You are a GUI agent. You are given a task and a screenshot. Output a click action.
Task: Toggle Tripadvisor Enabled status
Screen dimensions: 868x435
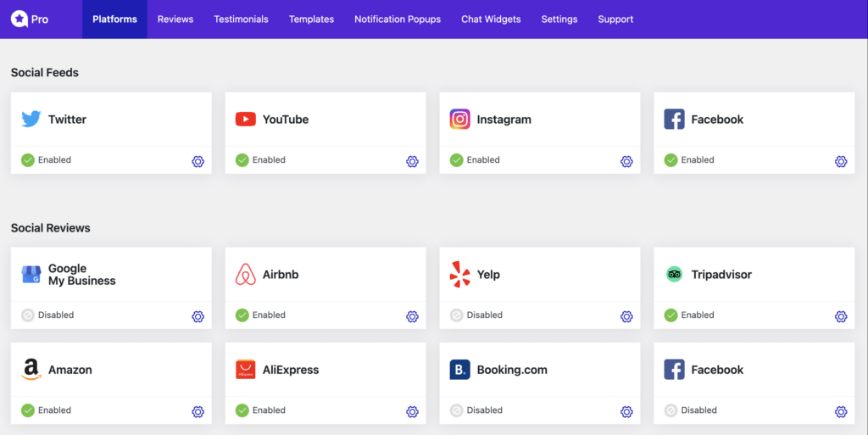tap(688, 315)
